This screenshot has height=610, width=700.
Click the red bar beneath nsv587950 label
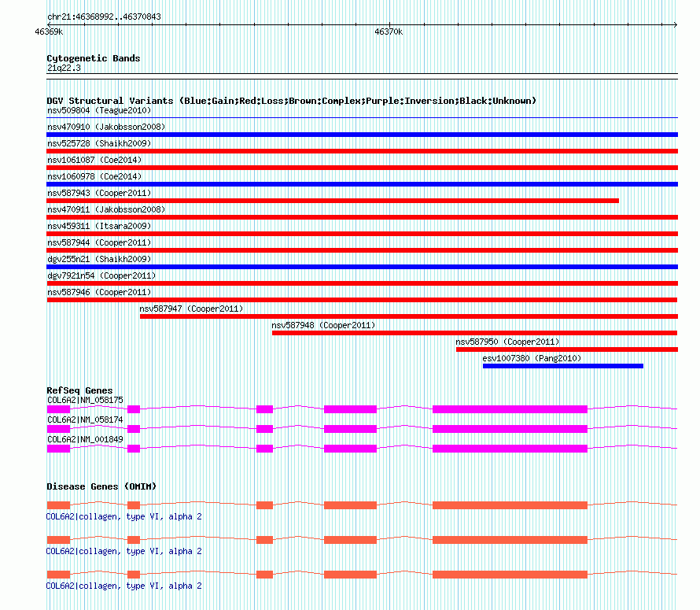(x=566, y=349)
